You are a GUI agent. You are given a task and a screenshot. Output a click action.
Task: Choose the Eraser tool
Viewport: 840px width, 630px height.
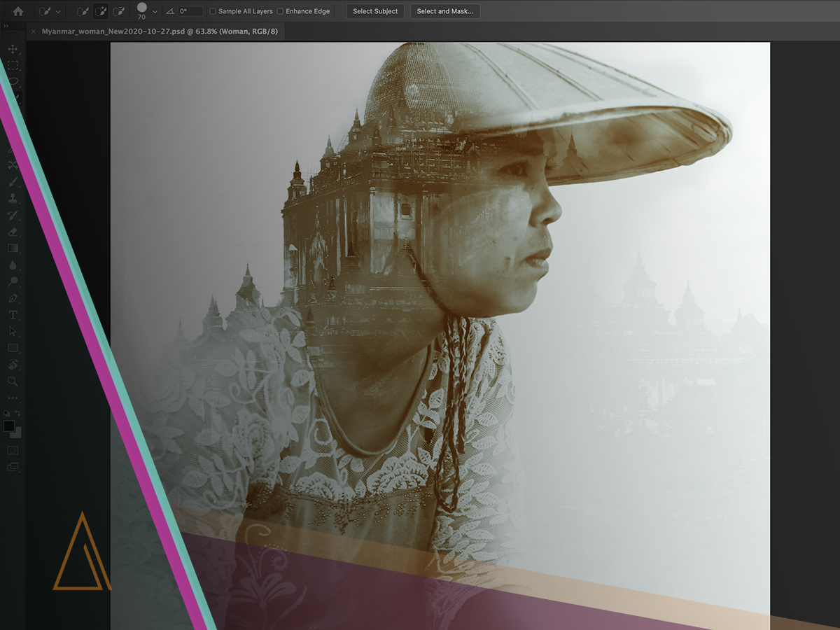[x=13, y=232]
